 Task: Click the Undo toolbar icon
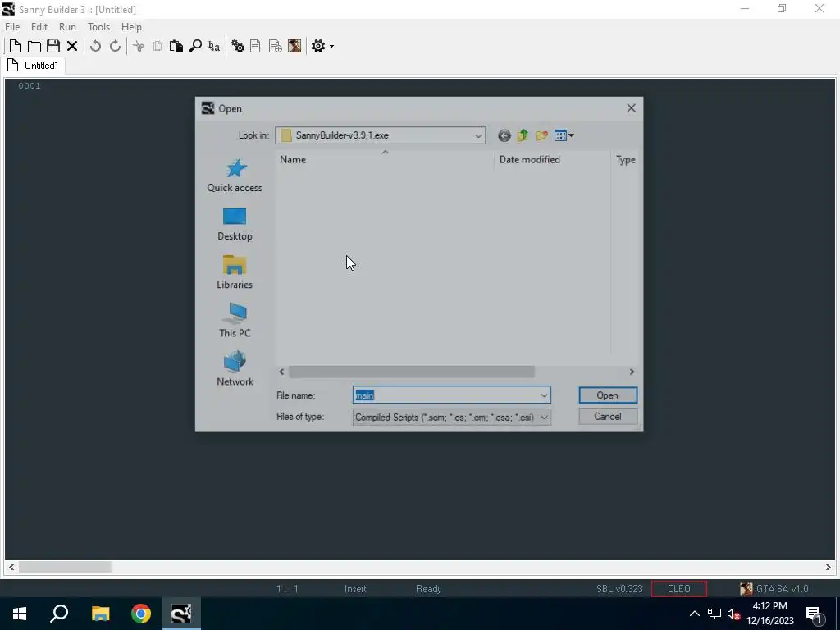(95, 46)
